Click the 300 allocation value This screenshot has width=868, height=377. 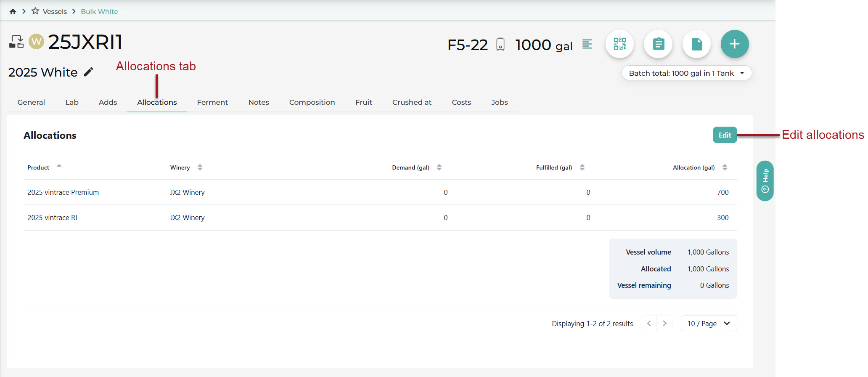(x=722, y=218)
